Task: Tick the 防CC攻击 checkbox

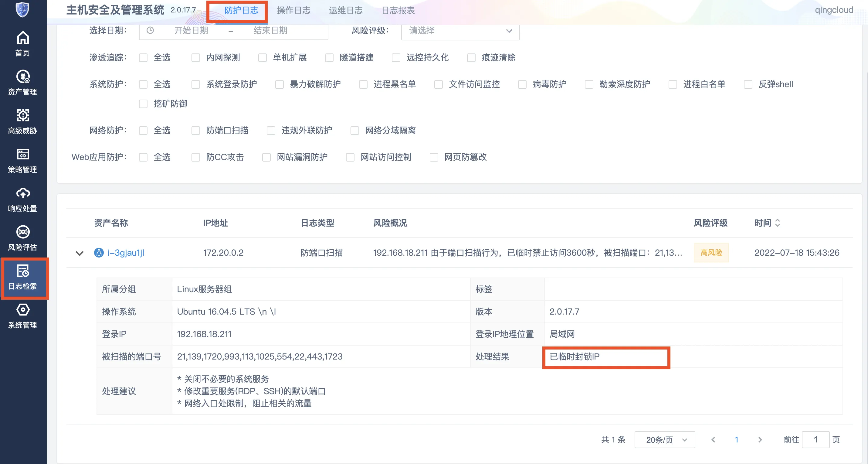Action: coord(196,158)
